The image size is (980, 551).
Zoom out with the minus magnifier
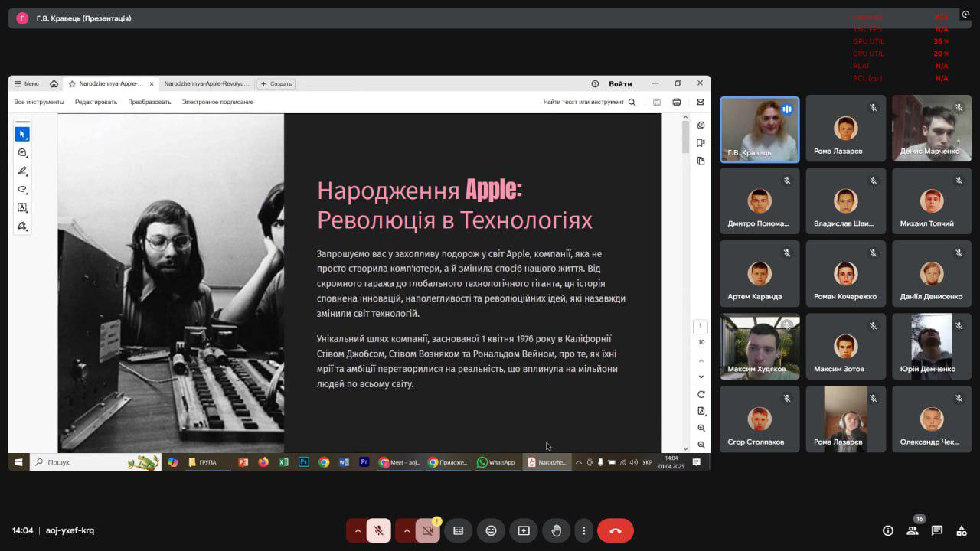pos(701,445)
